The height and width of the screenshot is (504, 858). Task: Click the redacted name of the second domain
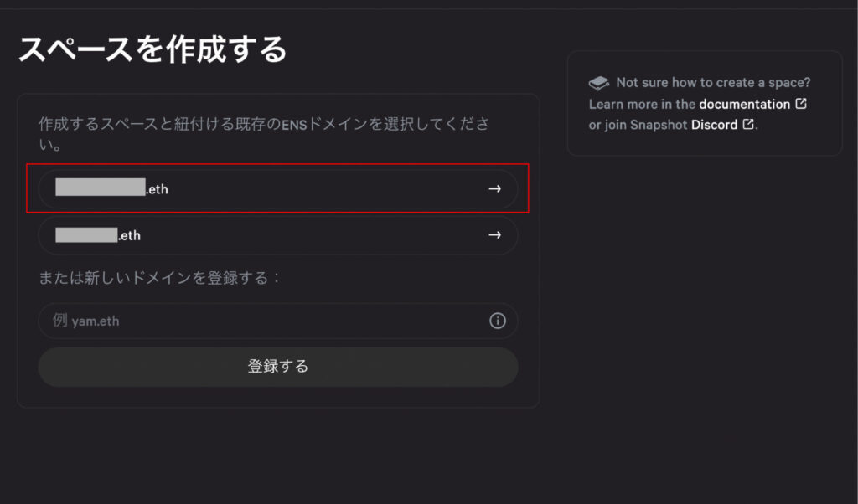tap(86, 235)
